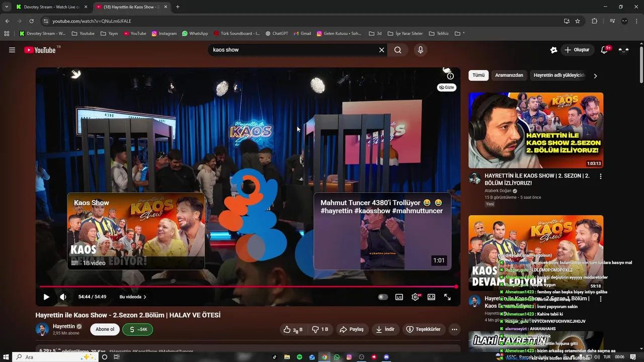Toggle subtitles in the player

[x=399, y=297]
